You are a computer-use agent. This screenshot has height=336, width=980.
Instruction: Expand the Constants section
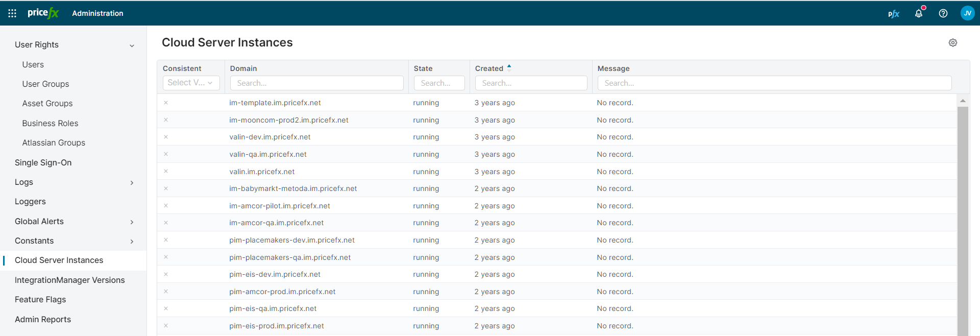coord(132,242)
